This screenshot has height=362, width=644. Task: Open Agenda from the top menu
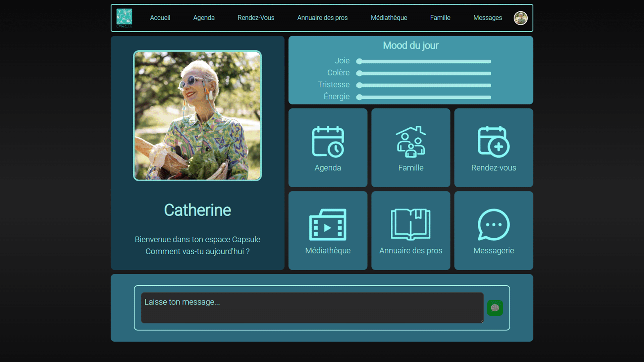[x=204, y=18]
